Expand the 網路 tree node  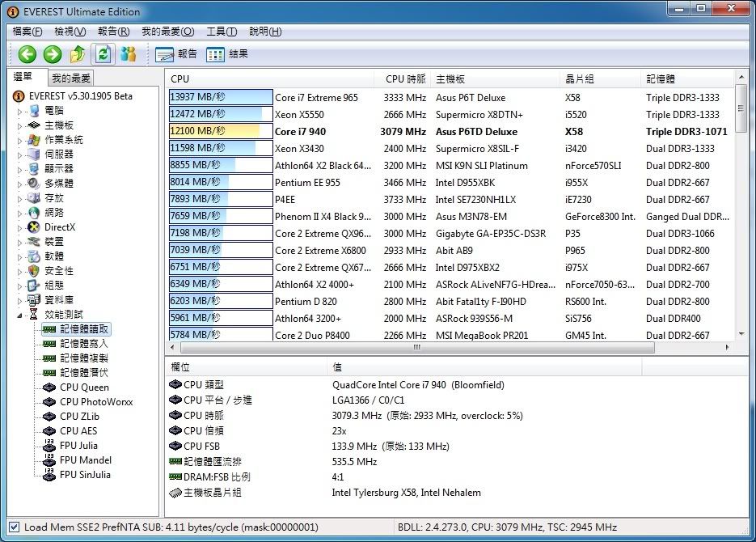(x=19, y=213)
